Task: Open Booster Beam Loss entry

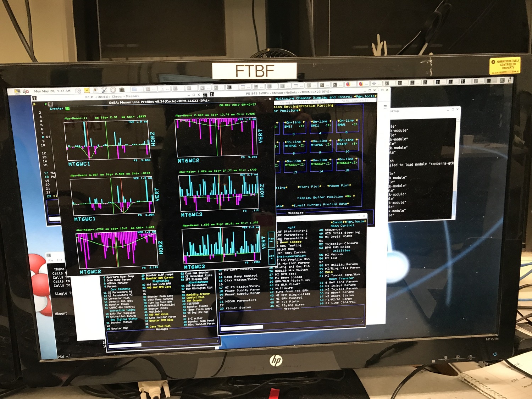Action: coord(160,296)
